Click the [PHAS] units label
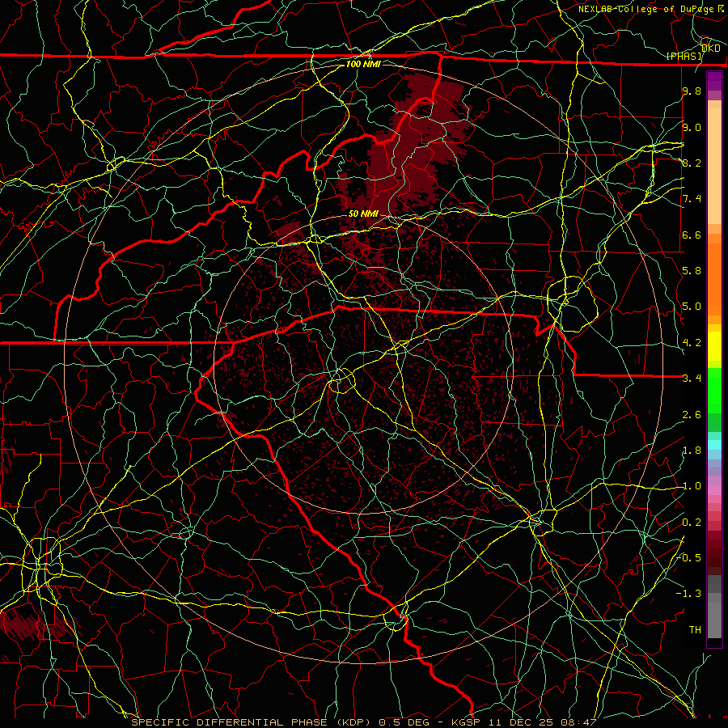This screenshot has width=728, height=728. click(684, 57)
